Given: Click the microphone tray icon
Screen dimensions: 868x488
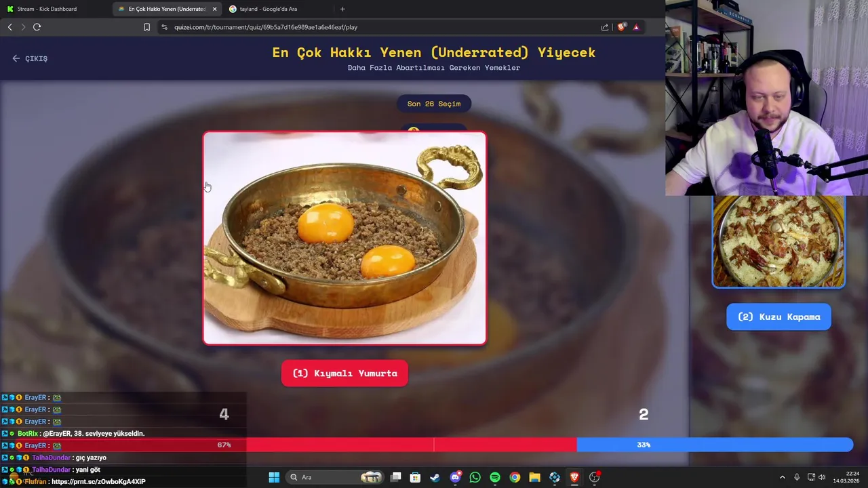Looking at the screenshot, I should coord(797,477).
